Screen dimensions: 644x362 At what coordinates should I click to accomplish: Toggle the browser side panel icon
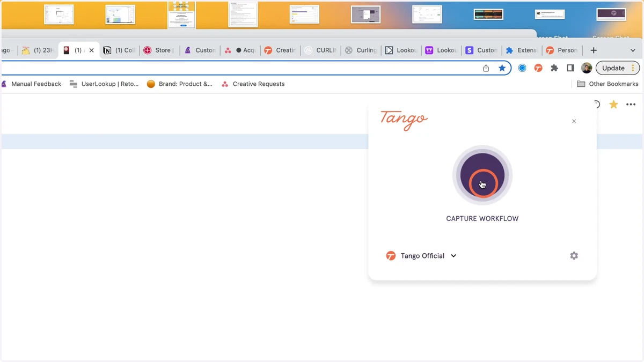[x=570, y=68]
